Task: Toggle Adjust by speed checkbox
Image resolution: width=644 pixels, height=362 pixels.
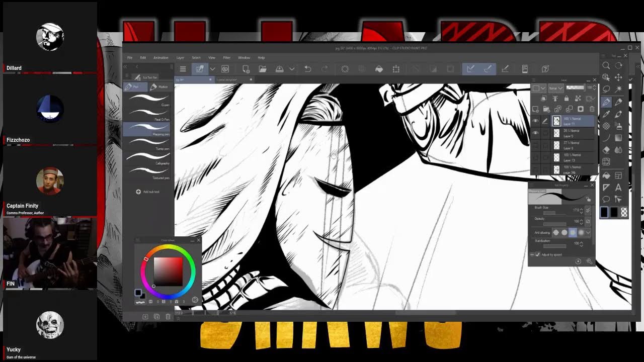Action: pyautogui.click(x=537, y=255)
